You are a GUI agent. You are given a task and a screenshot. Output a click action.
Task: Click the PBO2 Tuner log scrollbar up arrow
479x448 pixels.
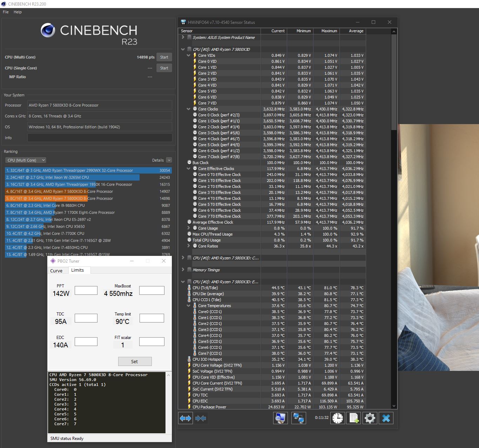click(169, 375)
